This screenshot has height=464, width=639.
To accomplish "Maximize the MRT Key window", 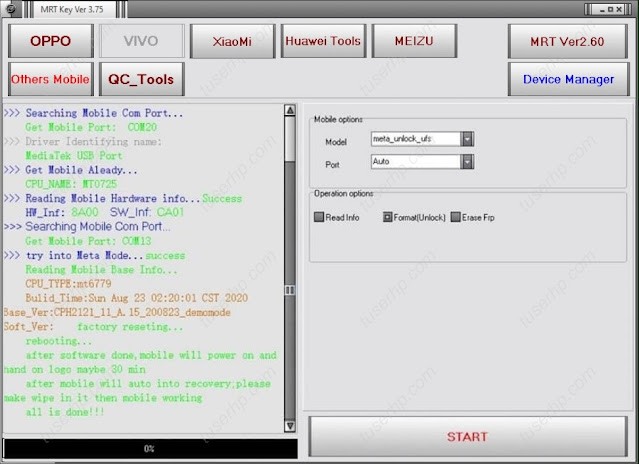I will click(x=610, y=9).
